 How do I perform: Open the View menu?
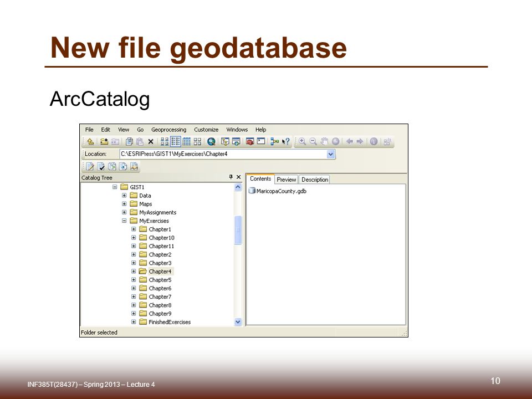[124, 130]
